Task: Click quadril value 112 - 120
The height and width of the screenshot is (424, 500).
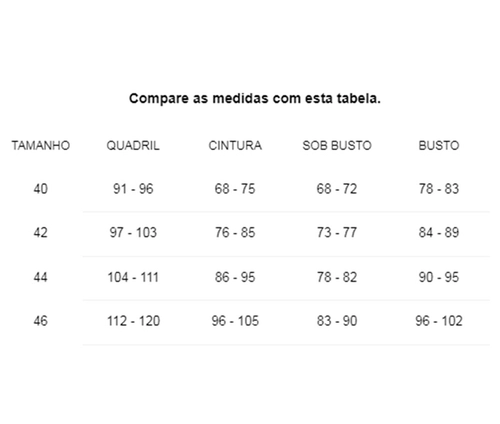Action: tap(133, 321)
